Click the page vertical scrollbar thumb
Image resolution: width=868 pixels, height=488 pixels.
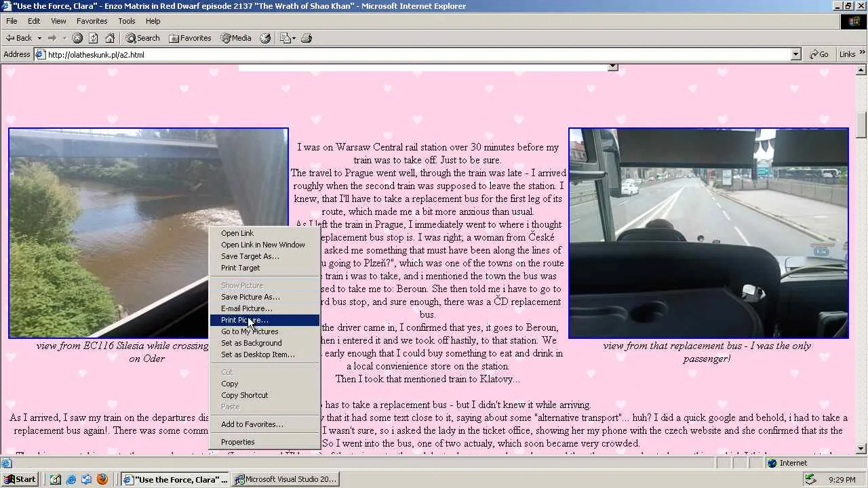click(862, 125)
